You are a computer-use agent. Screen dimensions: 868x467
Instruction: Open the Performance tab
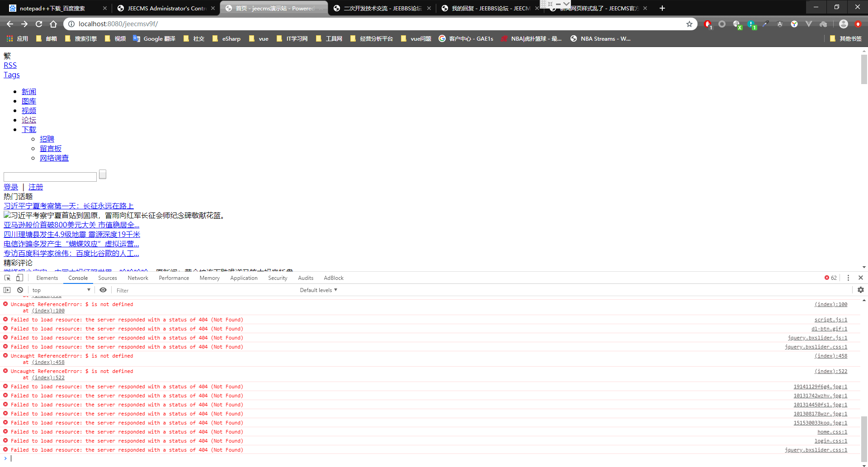coord(174,278)
